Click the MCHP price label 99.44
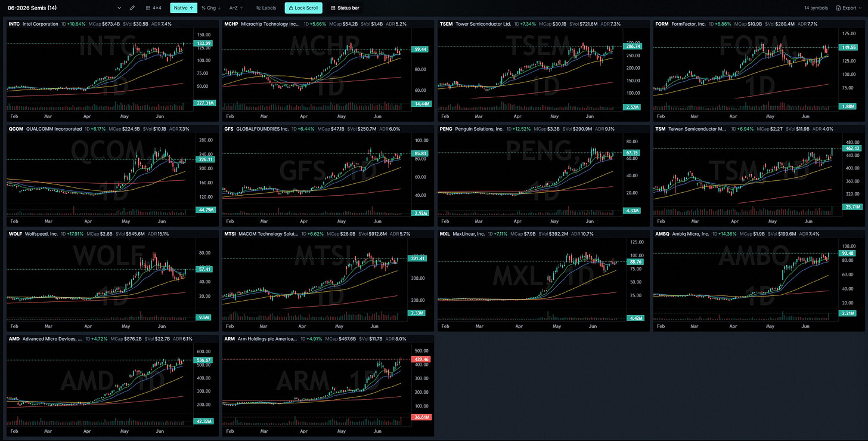Screen dimensions: 868x441 pyautogui.click(x=420, y=48)
